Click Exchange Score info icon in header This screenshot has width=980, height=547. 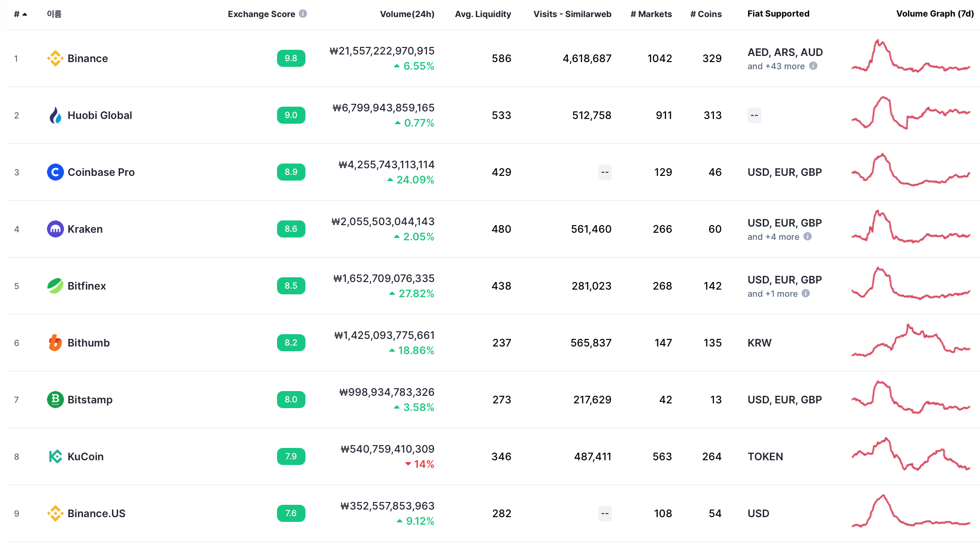303,14
